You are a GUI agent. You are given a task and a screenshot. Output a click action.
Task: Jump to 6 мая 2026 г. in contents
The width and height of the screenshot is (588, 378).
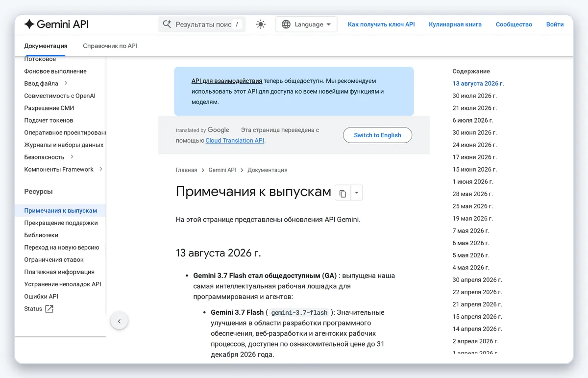pyautogui.click(x=471, y=243)
